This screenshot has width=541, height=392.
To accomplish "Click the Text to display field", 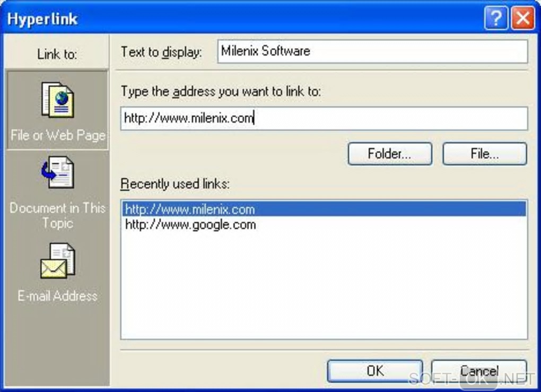I will pyautogui.click(x=373, y=51).
